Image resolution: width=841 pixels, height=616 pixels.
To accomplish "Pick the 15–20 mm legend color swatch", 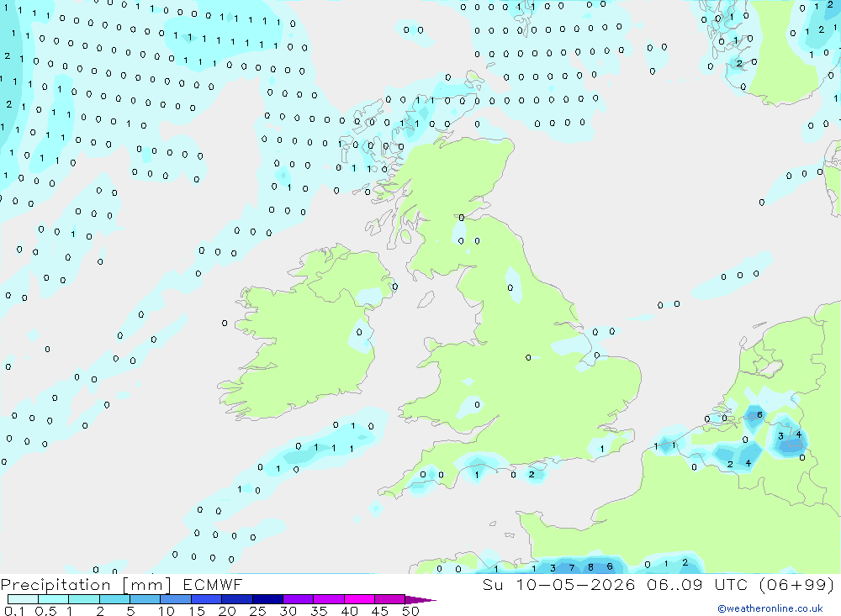I will pos(207,599).
